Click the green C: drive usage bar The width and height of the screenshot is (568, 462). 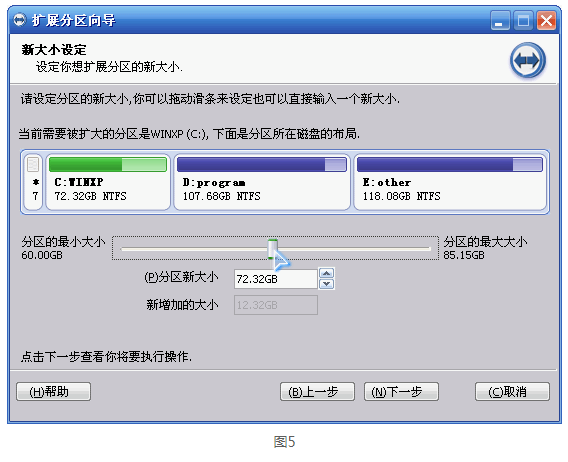(108, 165)
